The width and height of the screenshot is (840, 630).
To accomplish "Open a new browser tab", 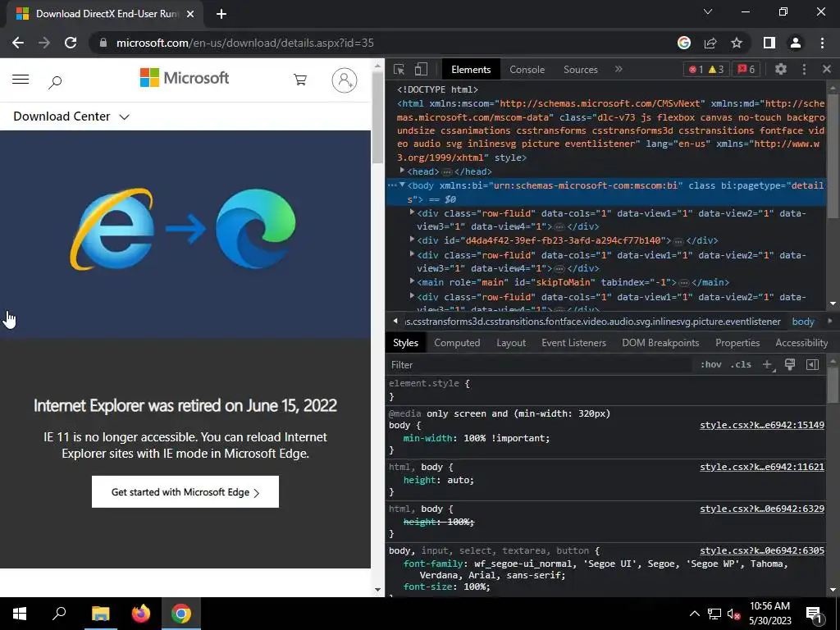I will point(221,14).
